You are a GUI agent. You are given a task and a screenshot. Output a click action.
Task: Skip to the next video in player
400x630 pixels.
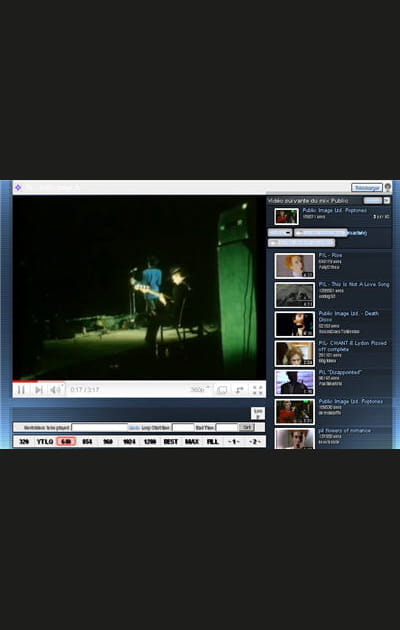(39, 389)
